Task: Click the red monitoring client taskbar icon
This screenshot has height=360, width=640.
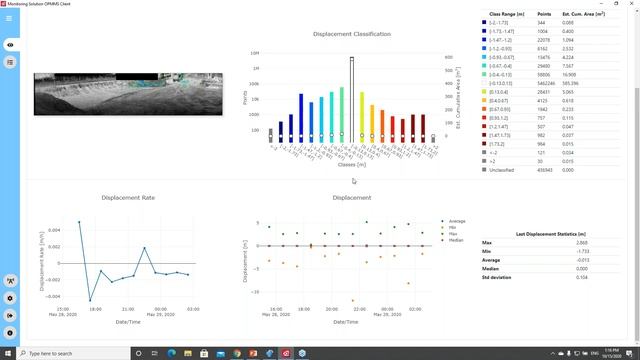Action: tap(286, 353)
